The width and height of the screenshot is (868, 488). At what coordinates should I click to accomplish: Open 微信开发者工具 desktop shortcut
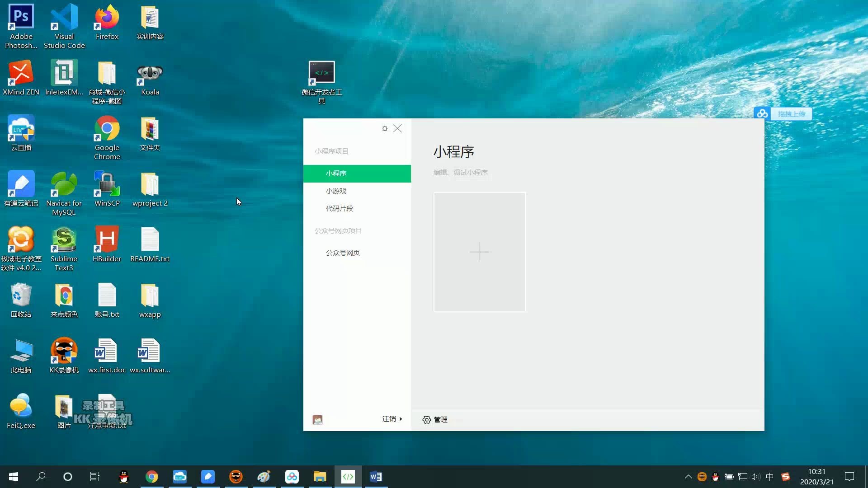point(321,83)
